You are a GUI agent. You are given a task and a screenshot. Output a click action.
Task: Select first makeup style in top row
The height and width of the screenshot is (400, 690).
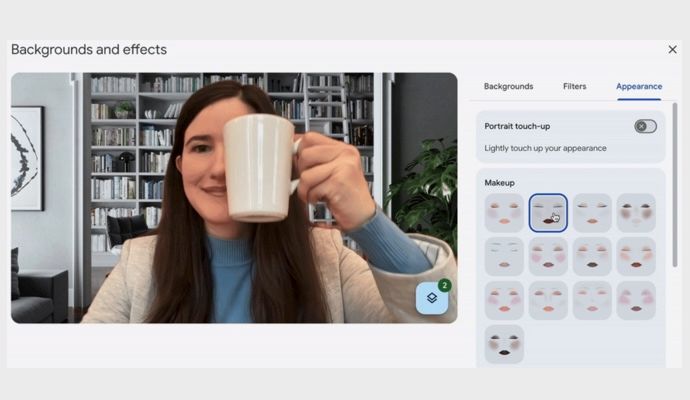(x=504, y=213)
